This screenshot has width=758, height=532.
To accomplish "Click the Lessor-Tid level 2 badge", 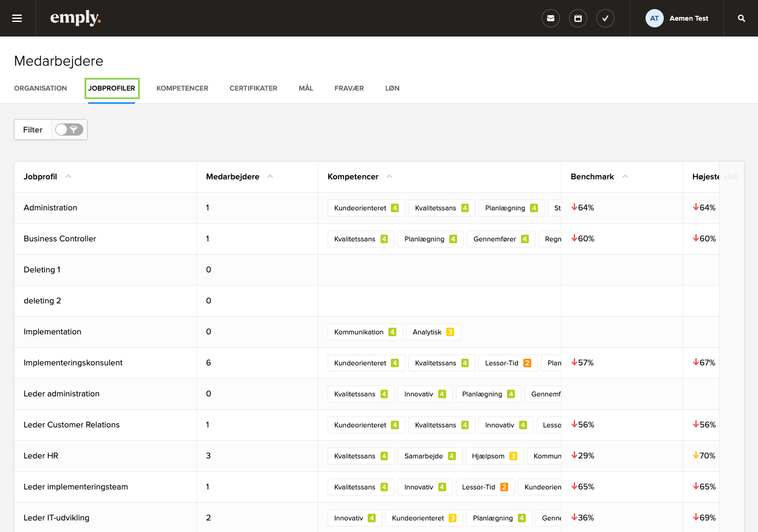I will [x=508, y=362].
